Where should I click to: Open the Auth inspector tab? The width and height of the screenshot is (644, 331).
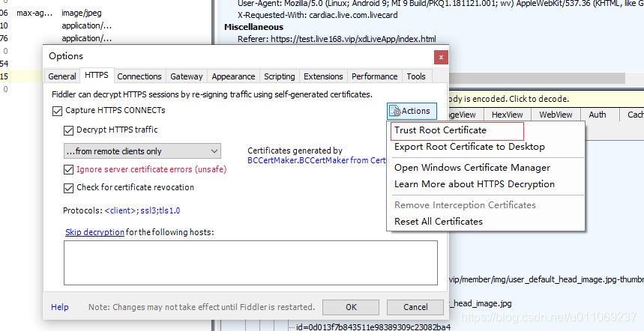[598, 115]
